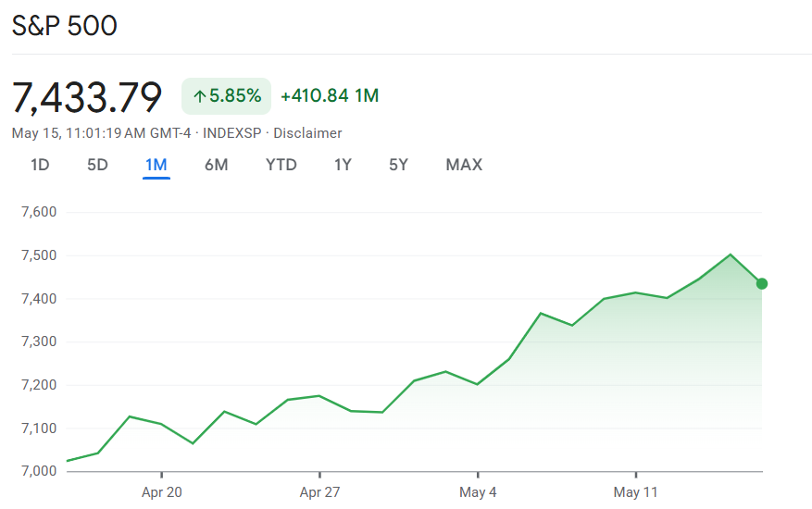Open the 6M time range tab
Image resolution: width=812 pixels, height=509 pixels.
pyautogui.click(x=216, y=165)
